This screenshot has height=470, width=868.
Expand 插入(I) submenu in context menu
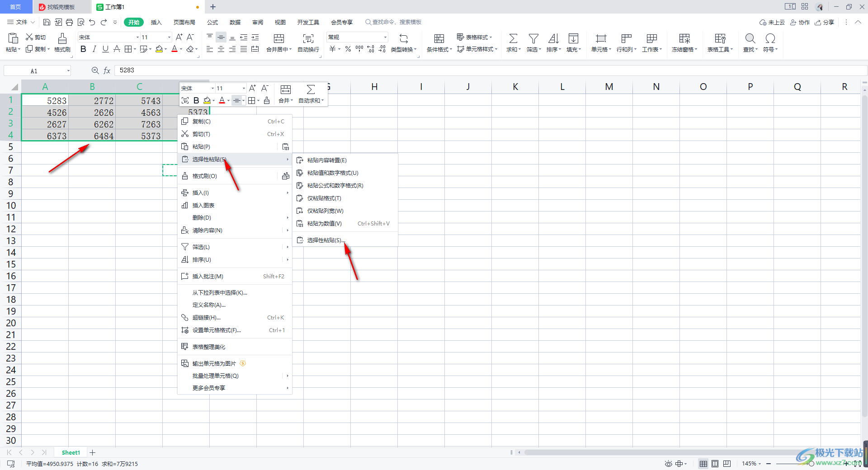pyautogui.click(x=235, y=193)
